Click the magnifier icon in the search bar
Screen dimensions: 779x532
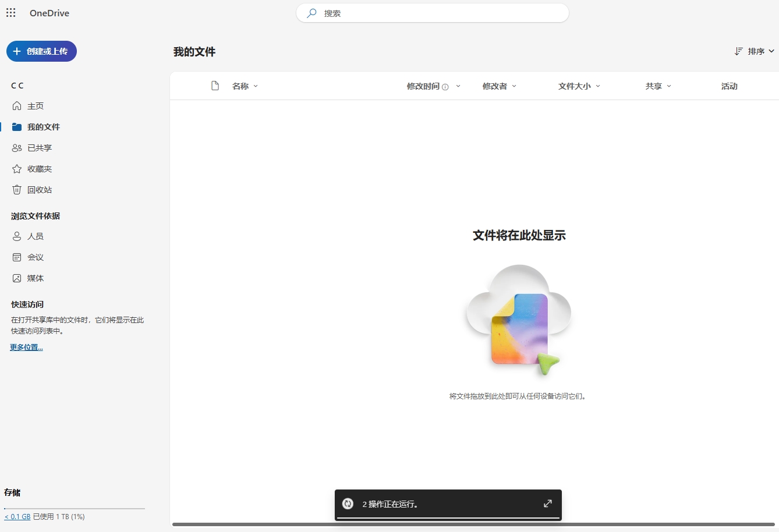311,12
